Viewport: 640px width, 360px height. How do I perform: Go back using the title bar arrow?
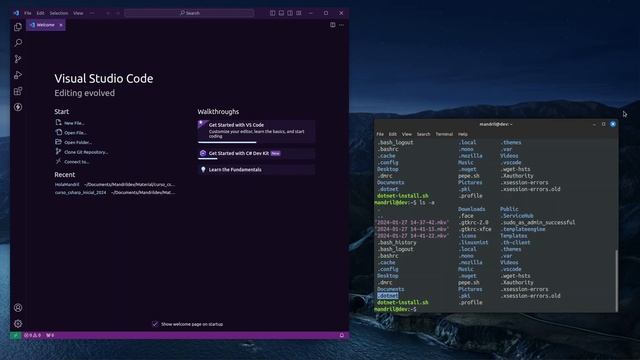(108, 13)
